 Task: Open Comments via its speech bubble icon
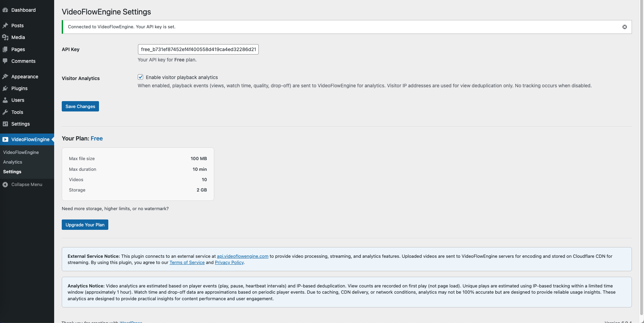coord(6,61)
